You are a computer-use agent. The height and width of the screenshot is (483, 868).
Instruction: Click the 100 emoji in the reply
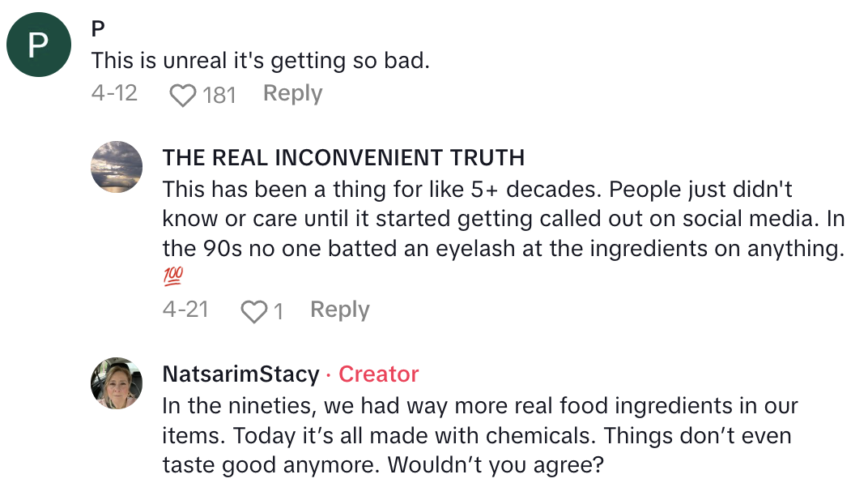click(x=172, y=276)
